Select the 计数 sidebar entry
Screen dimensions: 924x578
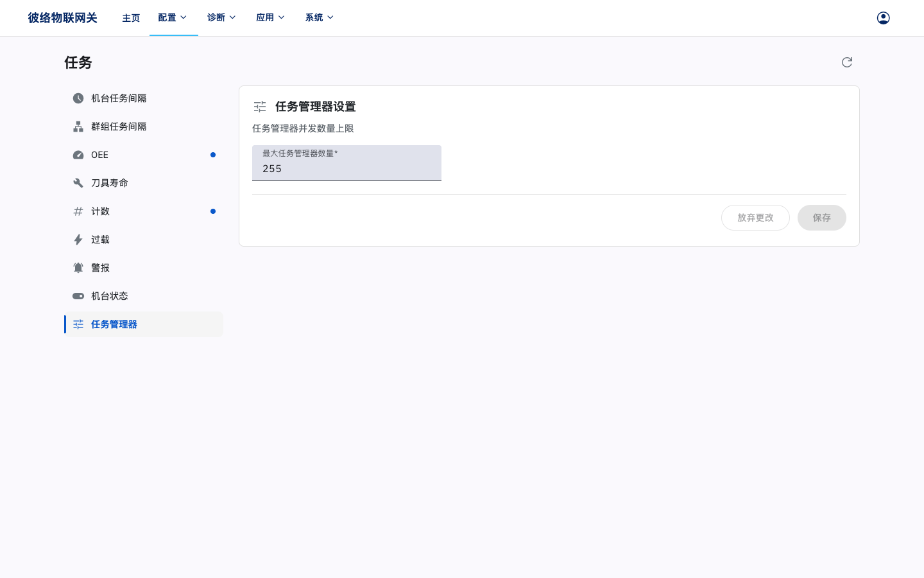point(144,211)
